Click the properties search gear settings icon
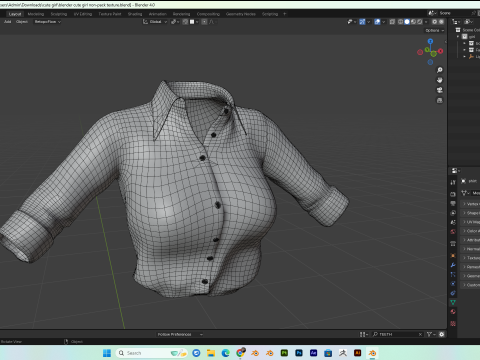The image size is (480, 360). tap(442, 334)
